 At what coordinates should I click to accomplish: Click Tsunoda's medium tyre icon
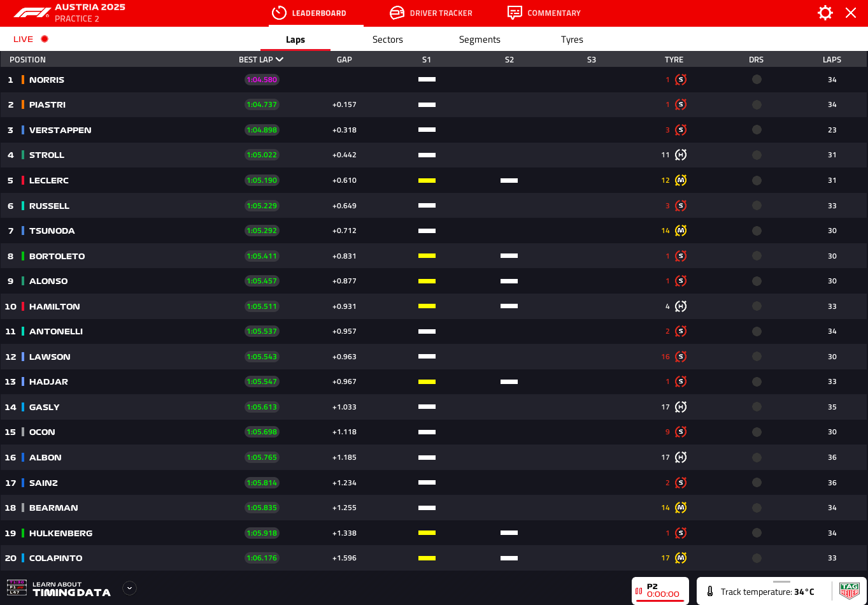pos(681,231)
